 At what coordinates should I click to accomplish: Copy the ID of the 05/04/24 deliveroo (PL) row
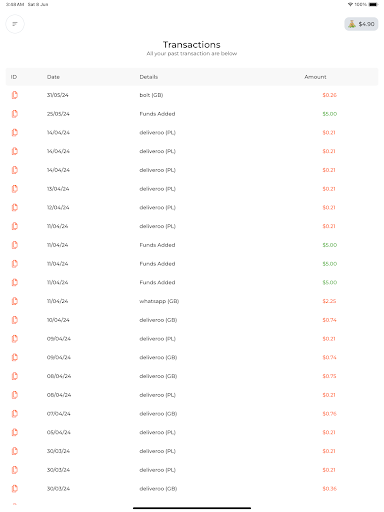click(x=15, y=432)
